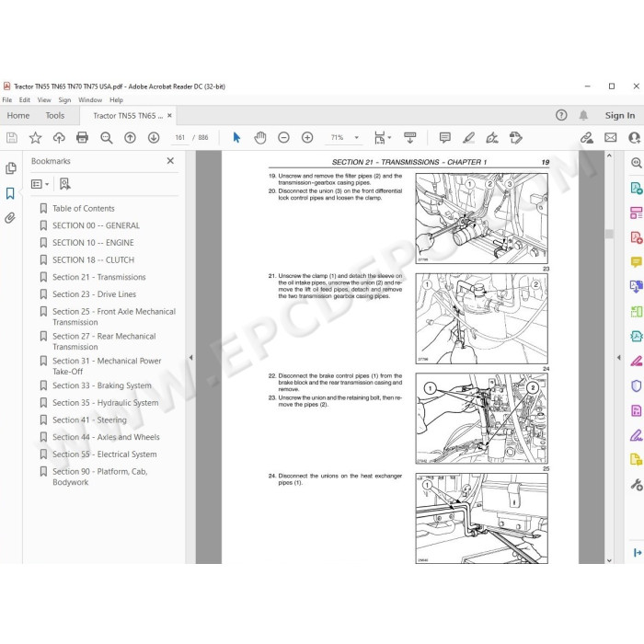This screenshot has height=644, width=644.
Task: Open the sign document pen tool
Action: [492, 138]
